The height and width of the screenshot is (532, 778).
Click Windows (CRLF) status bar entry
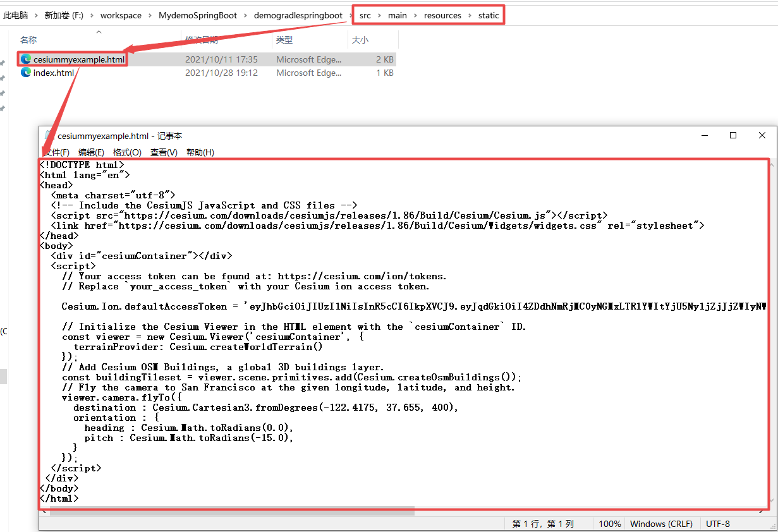point(661,524)
